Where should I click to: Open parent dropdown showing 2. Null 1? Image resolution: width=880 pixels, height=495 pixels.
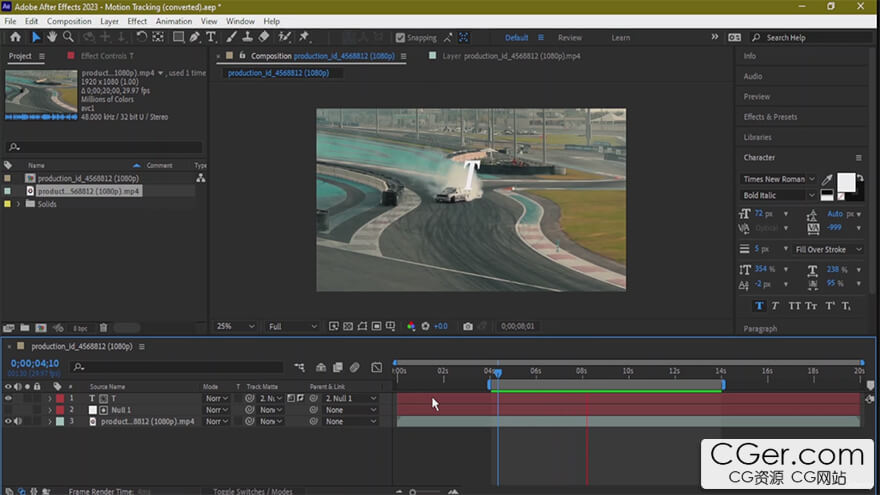pos(351,398)
